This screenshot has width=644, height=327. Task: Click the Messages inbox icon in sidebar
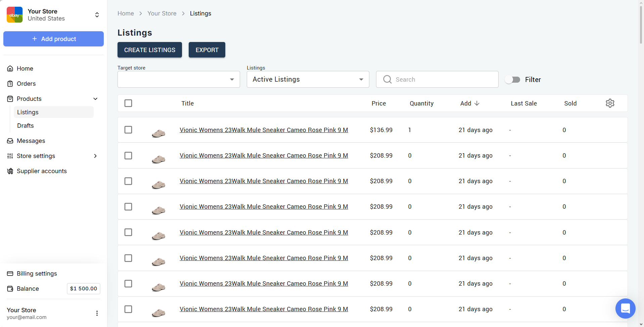[x=10, y=141]
